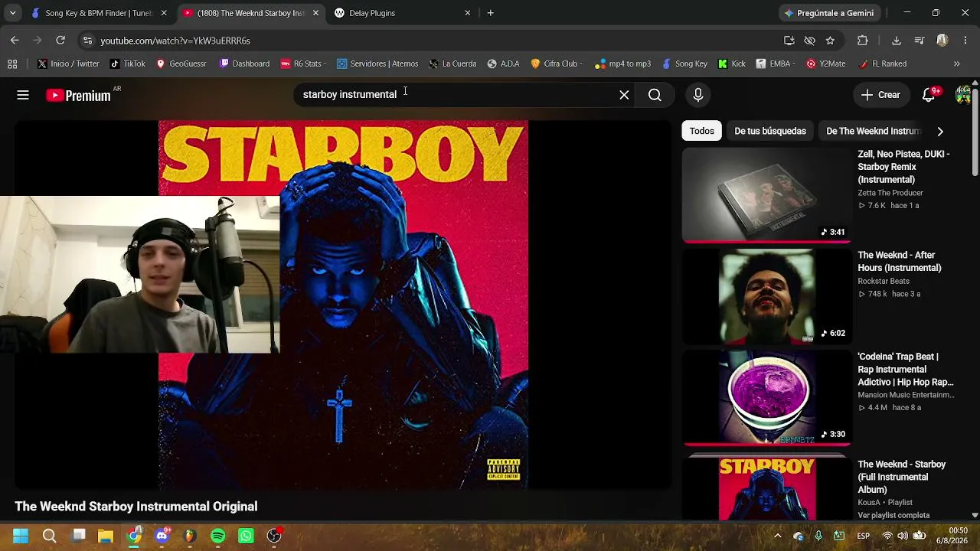The image size is (980, 551).
Task: Select the De tus búsquedas chip
Action: point(770,131)
